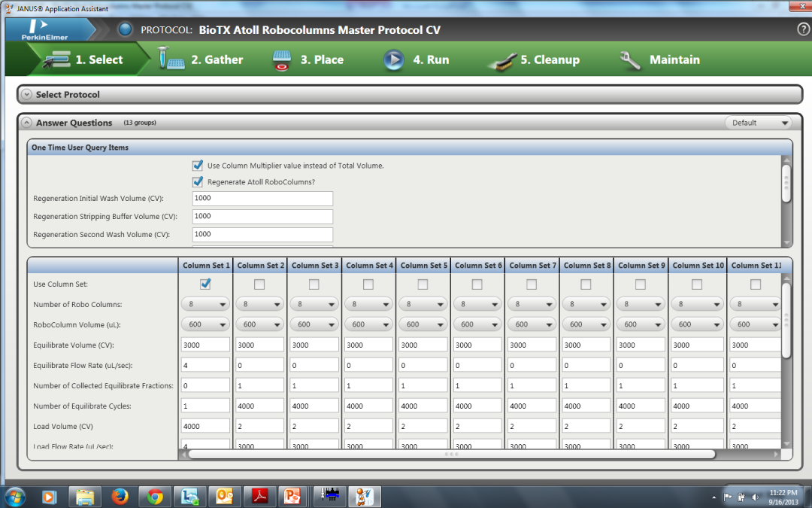Open Outlook from the taskbar
The height and width of the screenshot is (508, 812).
click(x=224, y=497)
